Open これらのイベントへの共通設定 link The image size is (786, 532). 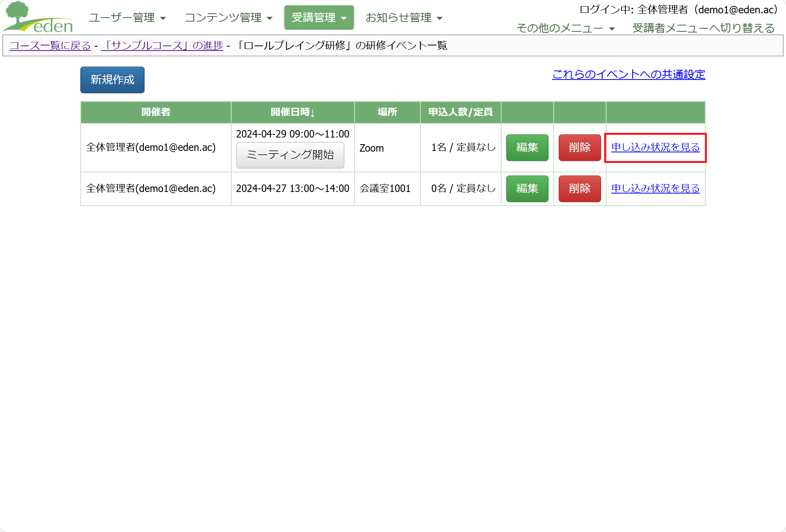coord(628,74)
